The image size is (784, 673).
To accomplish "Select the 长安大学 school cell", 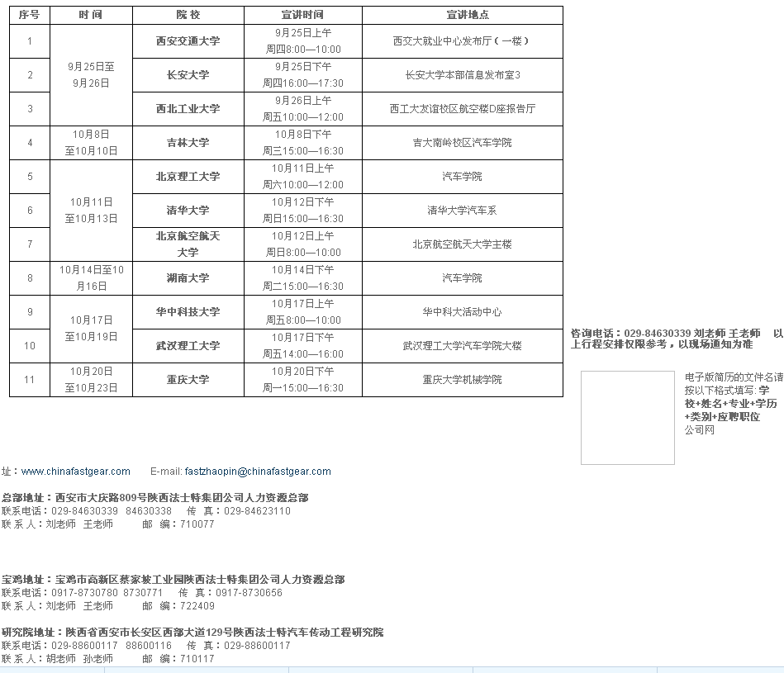I will (x=188, y=74).
